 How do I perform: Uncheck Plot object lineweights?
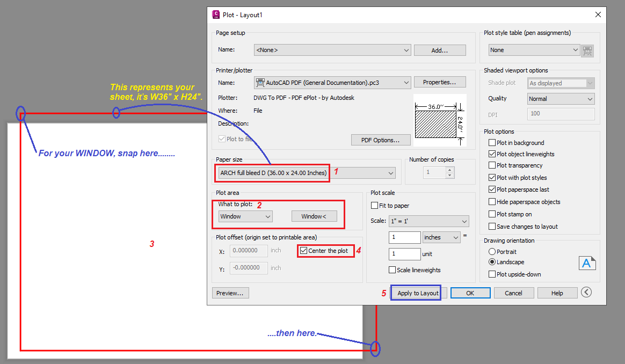coord(492,154)
